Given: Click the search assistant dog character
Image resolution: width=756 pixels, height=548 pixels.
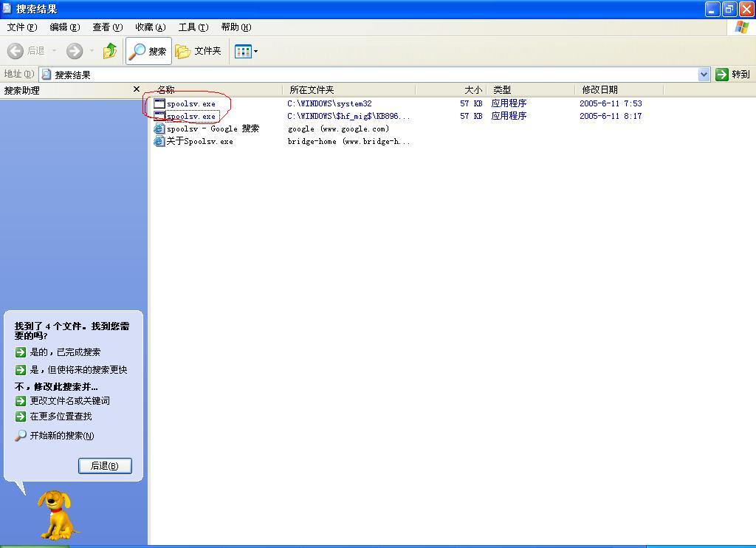Looking at the screenshot, I should click(57, 516).
